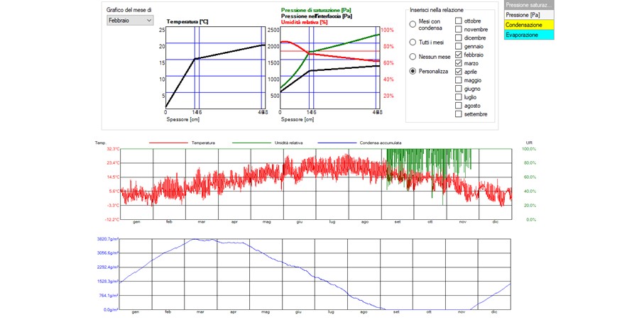The height and width of the screenshot is (322, 644).
Task: Check the maggio checkbox
Action: coord(459,80)
